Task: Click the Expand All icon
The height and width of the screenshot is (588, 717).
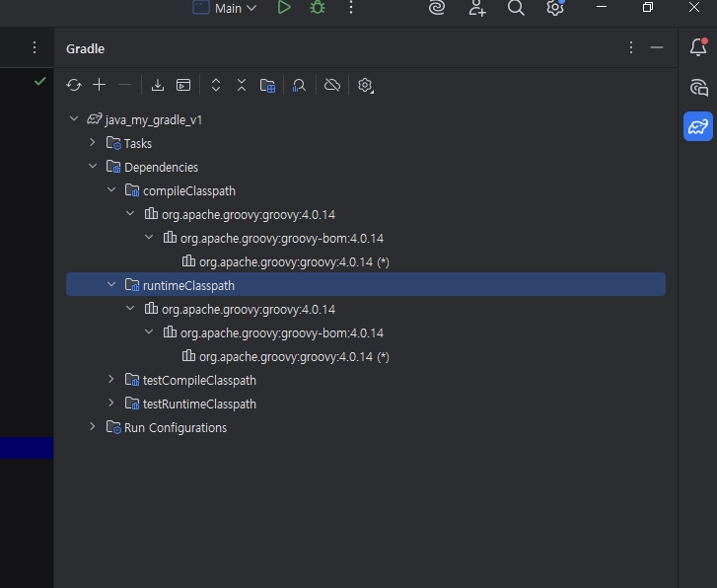Action: tap(216, 85)
